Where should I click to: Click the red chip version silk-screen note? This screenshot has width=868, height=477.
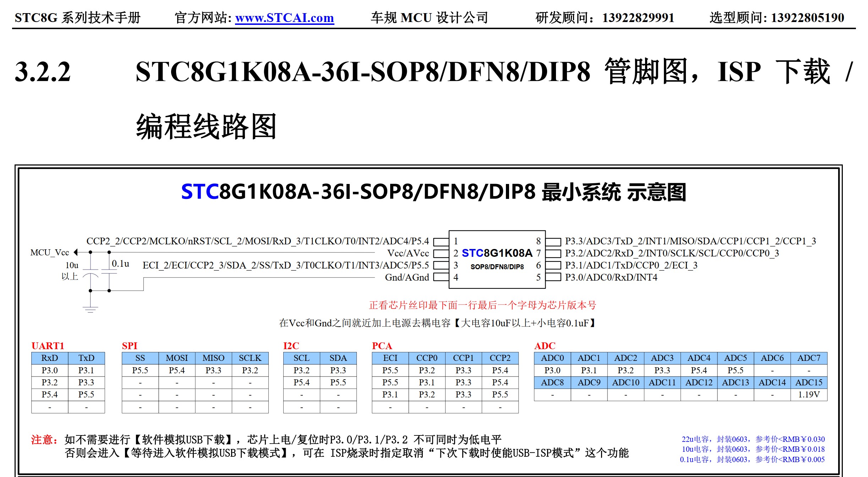[x=482, y=305]
